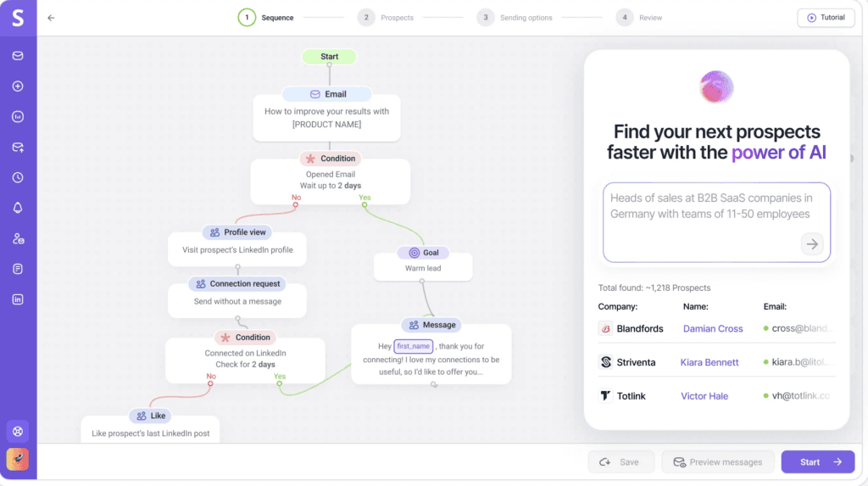Image resolution: width=868 pixels, height=486 pixels.
Task: Select the Message node
Action: pyautogui.click(x=431, y=326)
